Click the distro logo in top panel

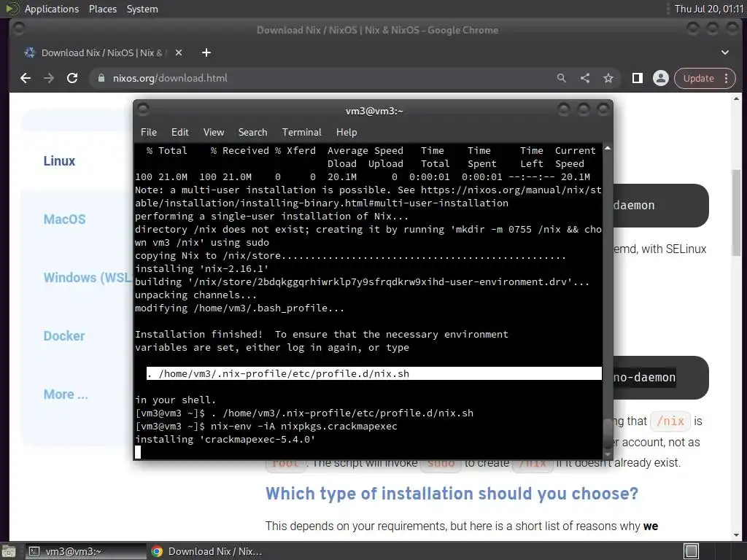click(x=12, y=9)
